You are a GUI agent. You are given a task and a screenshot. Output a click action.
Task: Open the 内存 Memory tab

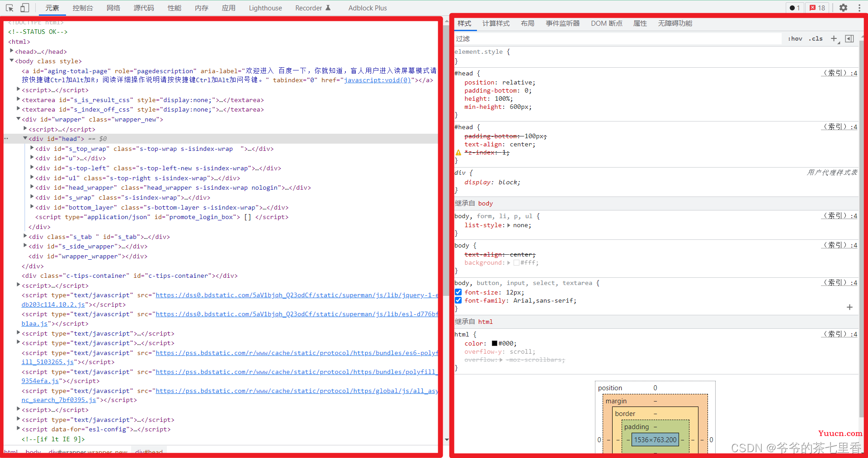pos(202,8)
